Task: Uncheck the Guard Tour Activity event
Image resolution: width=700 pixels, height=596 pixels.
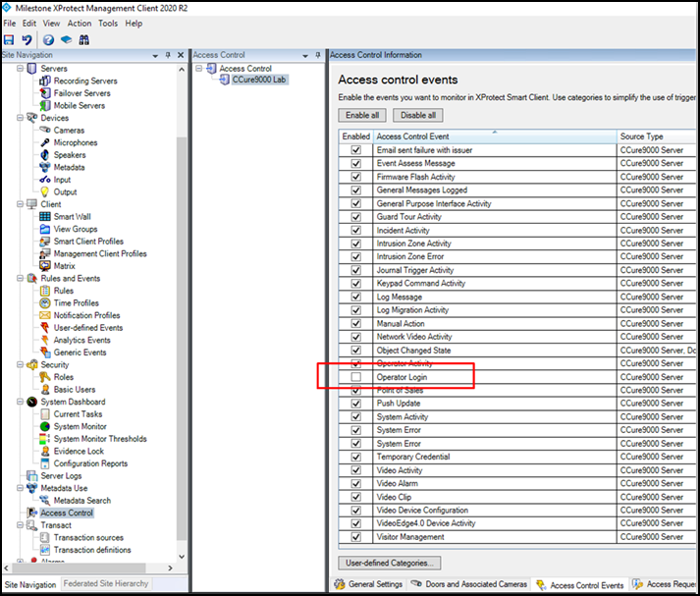Action: [355, 217]
